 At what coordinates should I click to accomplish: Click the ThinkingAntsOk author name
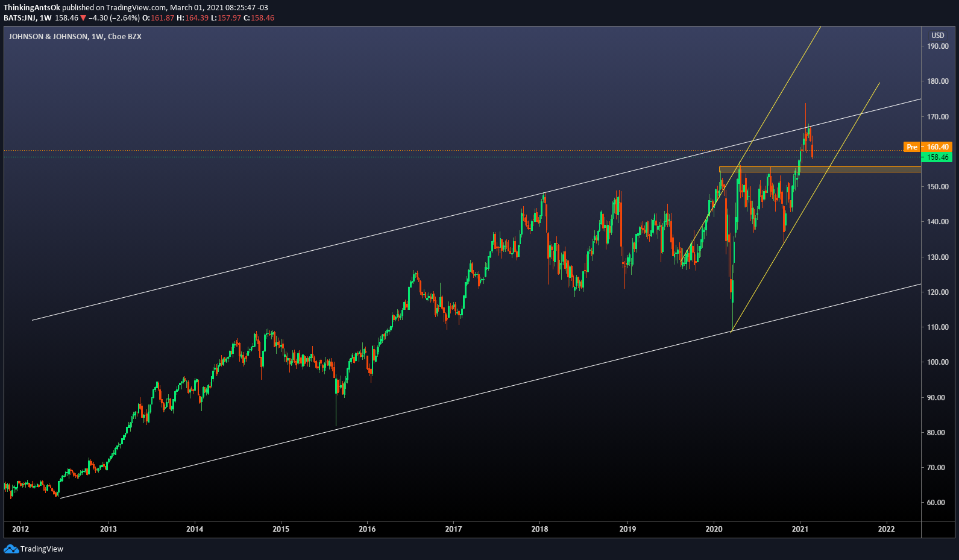[32, 8]
